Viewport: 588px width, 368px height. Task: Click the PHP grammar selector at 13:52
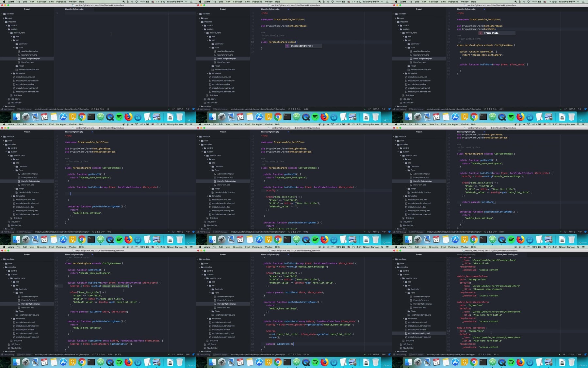coord(188,232)
